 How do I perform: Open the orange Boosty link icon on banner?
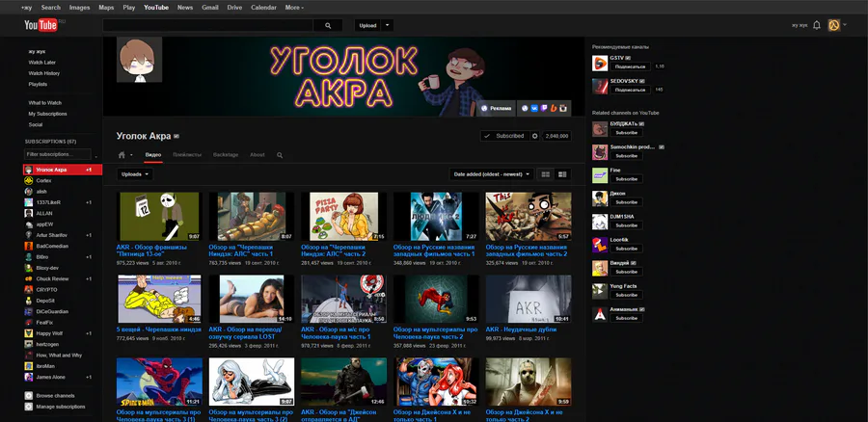click(x=553, y=109)
